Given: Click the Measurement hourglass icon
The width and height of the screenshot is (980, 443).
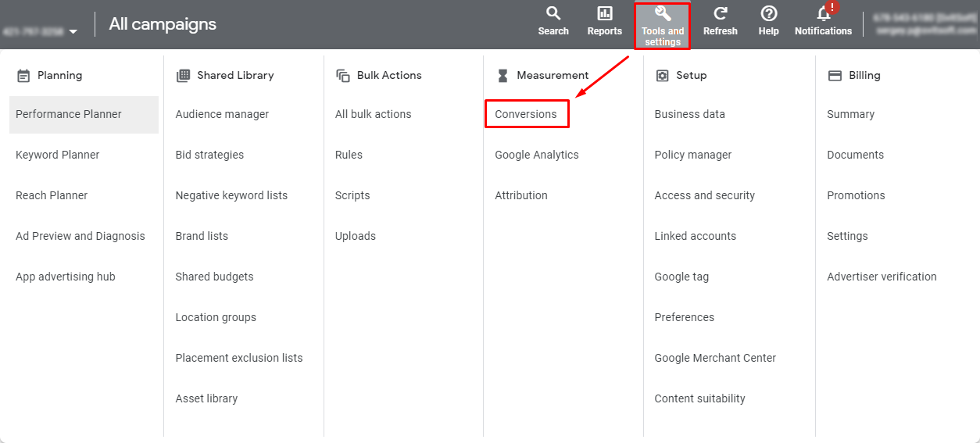Looking at the screenshot, I should [503, 76].
